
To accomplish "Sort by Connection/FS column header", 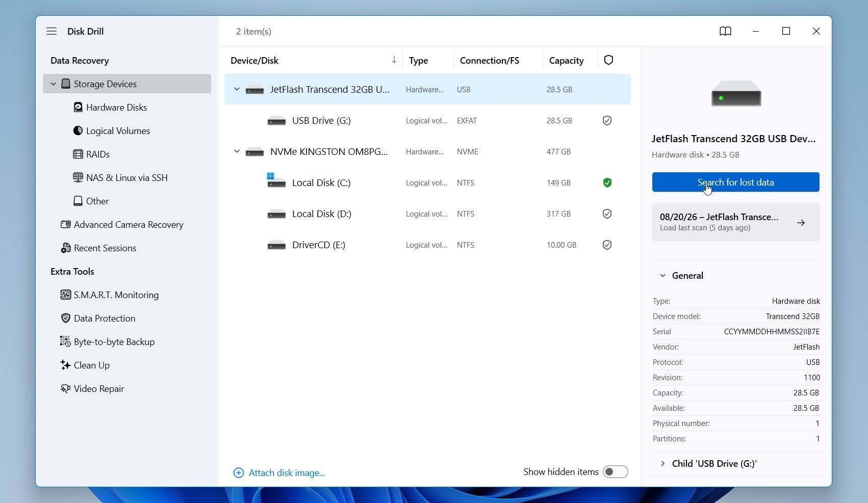I will (489, 60).
